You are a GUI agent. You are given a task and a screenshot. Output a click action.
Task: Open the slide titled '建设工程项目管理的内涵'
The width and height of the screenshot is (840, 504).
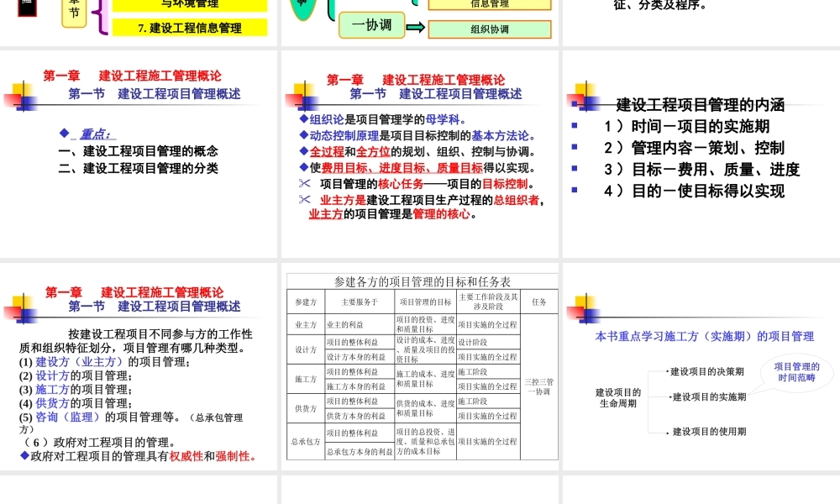click(x=701, y=155)
